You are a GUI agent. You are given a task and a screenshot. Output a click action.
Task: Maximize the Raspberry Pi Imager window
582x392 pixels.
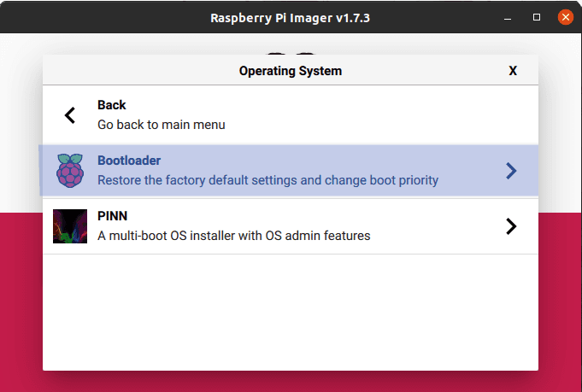(x=537, y=17)
